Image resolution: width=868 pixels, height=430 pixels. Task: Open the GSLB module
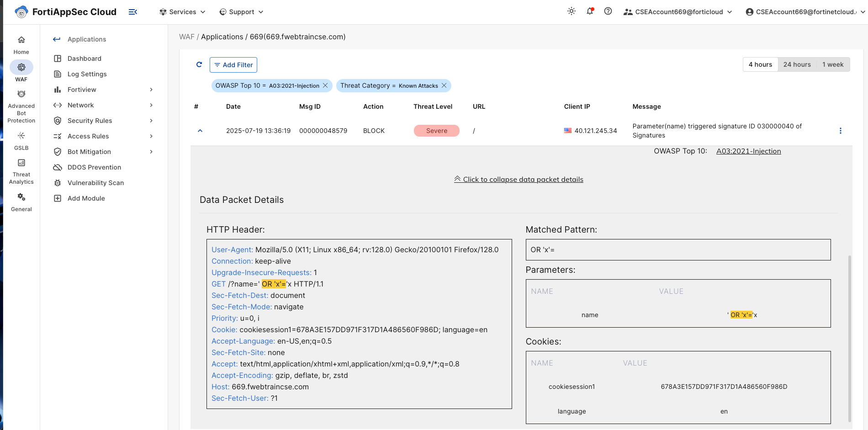pos(21,141)
